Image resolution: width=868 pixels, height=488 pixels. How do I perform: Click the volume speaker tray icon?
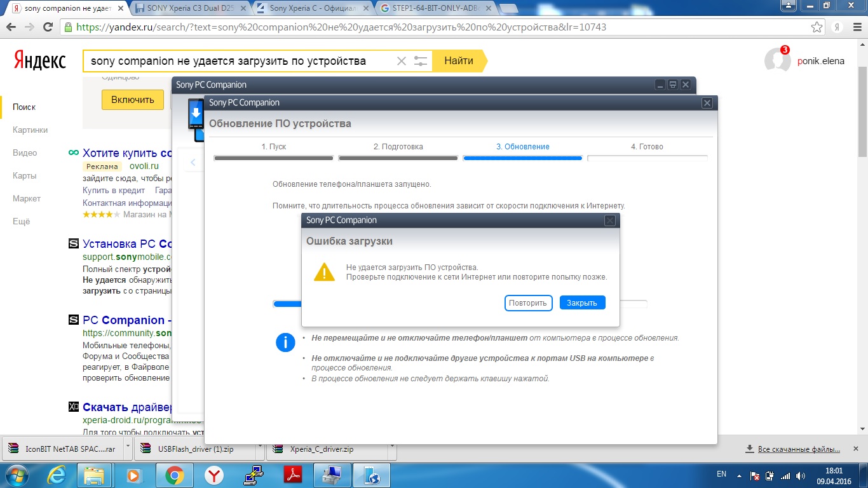(x=801, y=475)
